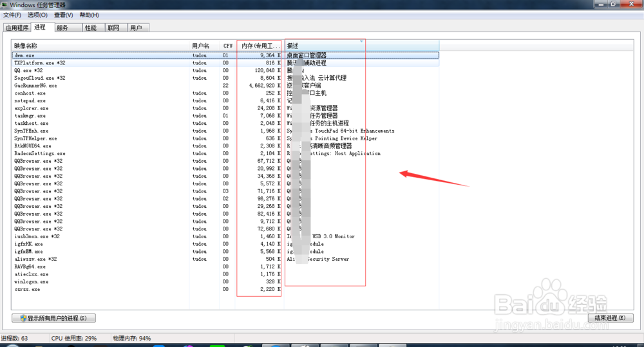Select the aliwssv.exe *32 process

(x=225, y=259)
